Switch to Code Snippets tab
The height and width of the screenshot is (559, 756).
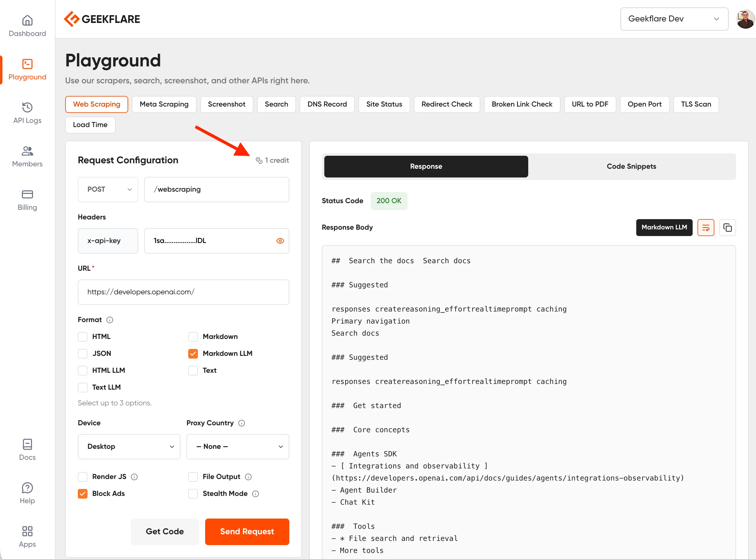click(x=631, y=167)
